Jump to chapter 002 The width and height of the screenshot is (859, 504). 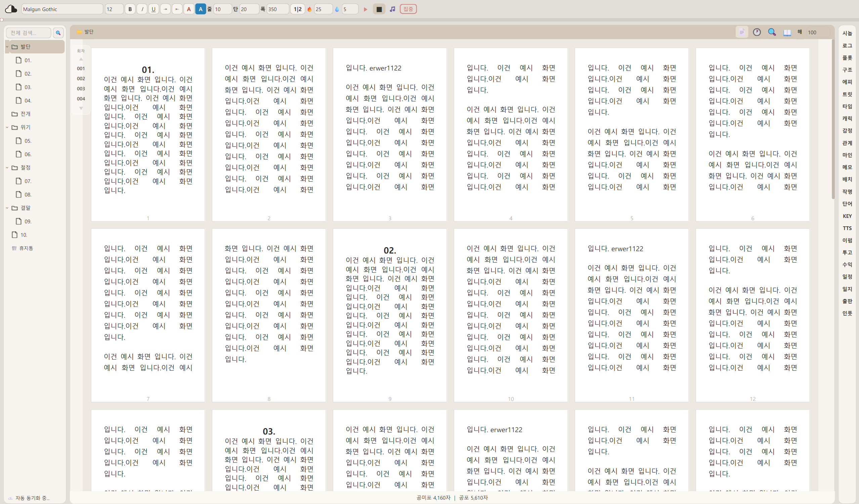pos(81,78)
